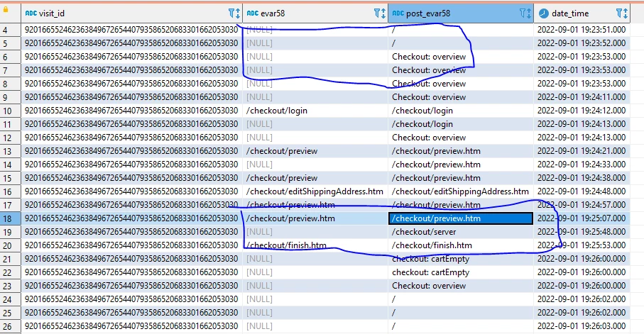Click the ABC type icon of evar58
This screenshot has width=644, height=334.
252,13
